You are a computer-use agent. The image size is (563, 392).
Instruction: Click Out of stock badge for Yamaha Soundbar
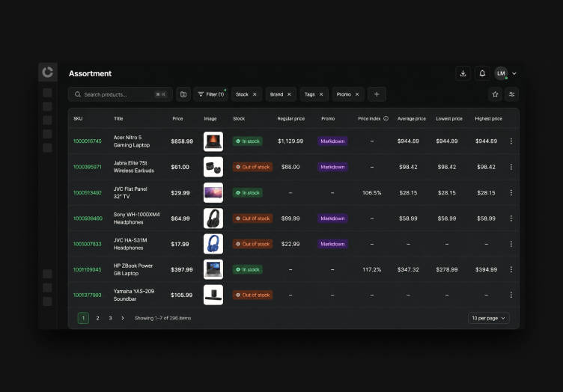[x=252, y=295]
